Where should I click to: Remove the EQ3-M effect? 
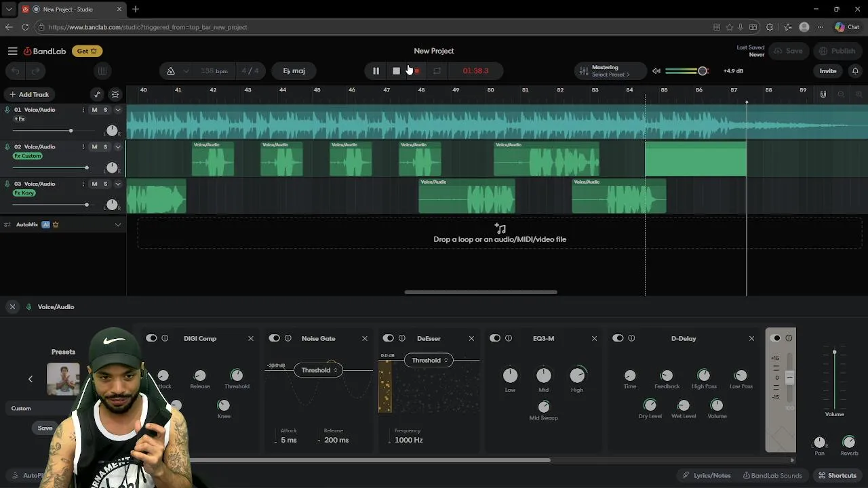pyautogui.click(x=594, y=338)
